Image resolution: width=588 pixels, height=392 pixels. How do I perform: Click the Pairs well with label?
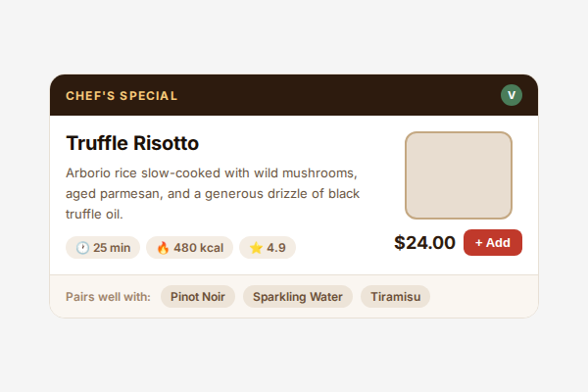pos(108,297)
